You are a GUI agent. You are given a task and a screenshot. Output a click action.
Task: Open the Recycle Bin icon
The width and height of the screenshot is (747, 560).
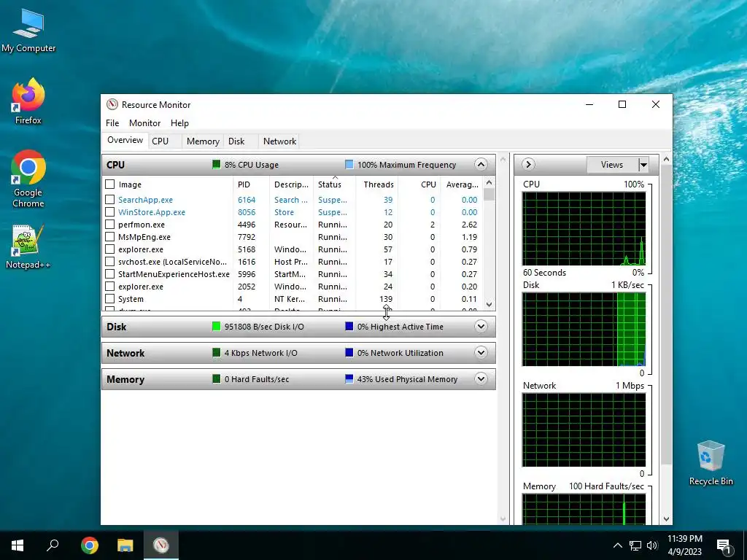click(x=711, y=463)
